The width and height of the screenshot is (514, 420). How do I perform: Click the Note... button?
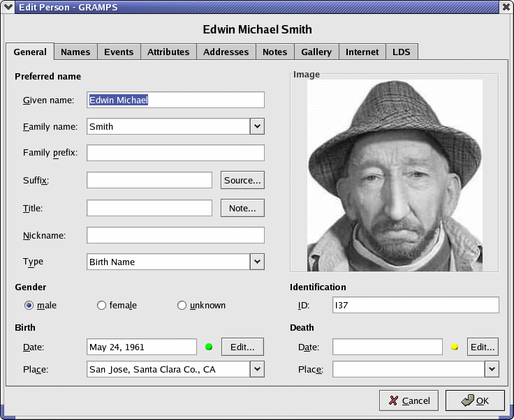point(242,208)
